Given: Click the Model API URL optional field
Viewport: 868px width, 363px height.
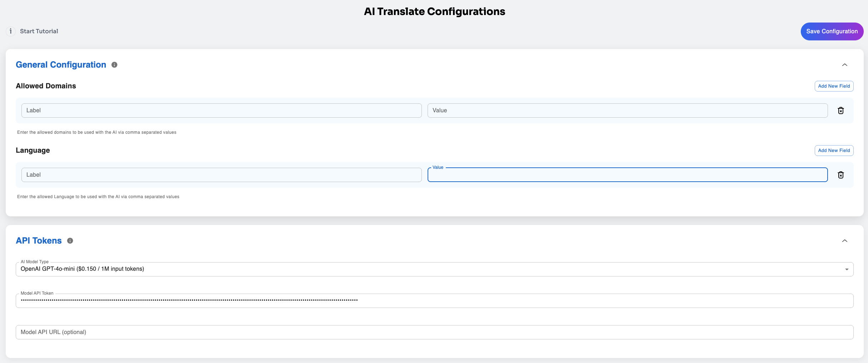Looking at the screenshot, I should click(434, 332).
